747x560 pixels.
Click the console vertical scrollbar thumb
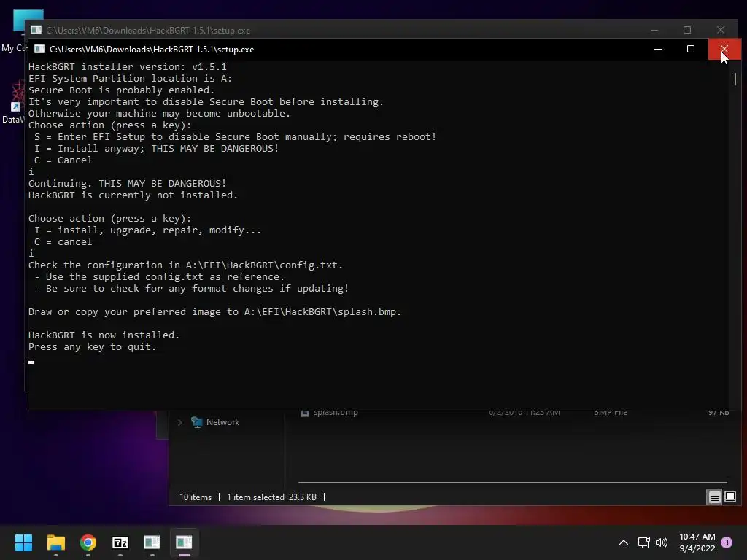click(735, 79)
